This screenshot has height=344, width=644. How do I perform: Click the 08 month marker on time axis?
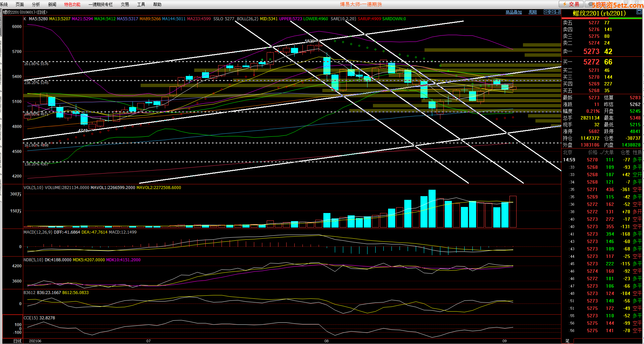pyautogui.click(x=326, y=341)
